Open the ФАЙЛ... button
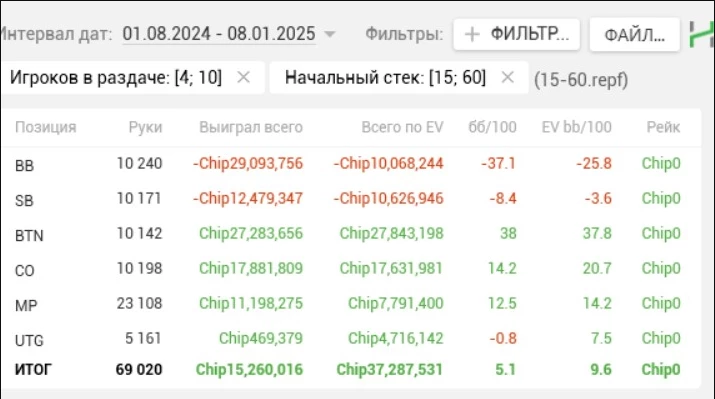This screenshot has width=715, height=399. click(x=634, y=35)
